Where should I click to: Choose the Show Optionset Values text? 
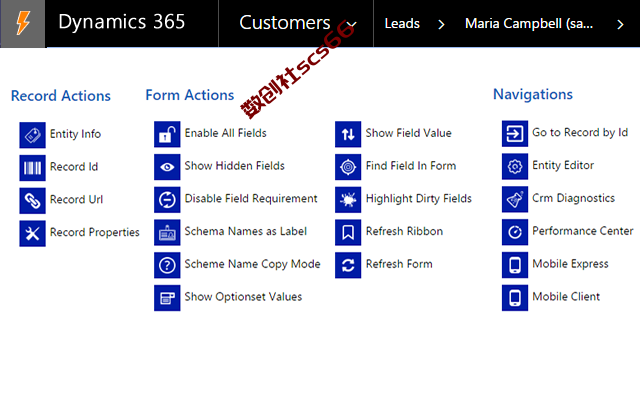[243, 297]
